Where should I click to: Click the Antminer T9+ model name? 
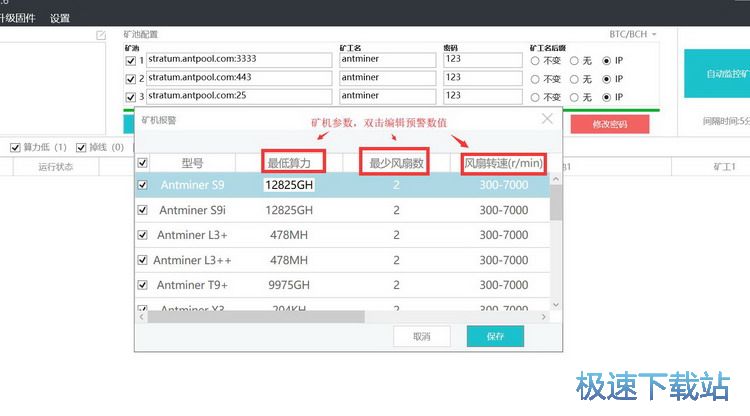pyautogui.click(x=192, y=285)
